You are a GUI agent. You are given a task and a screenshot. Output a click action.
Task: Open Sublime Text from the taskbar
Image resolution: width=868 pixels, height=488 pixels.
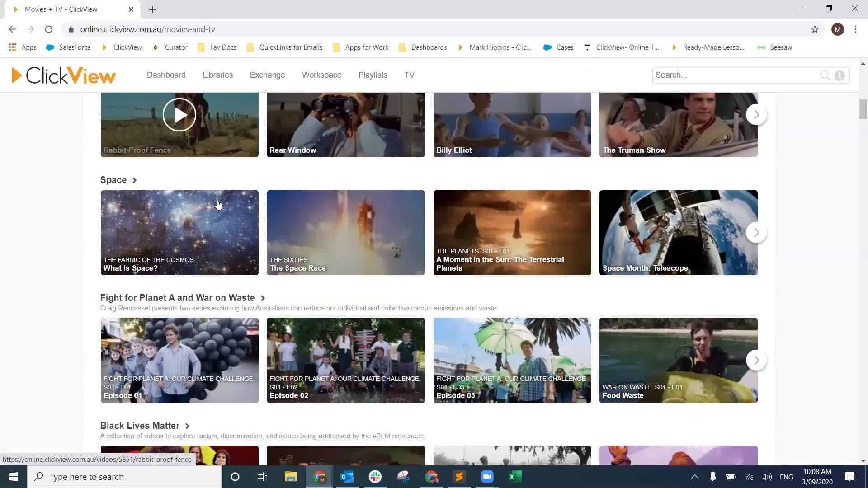point(459,477)
